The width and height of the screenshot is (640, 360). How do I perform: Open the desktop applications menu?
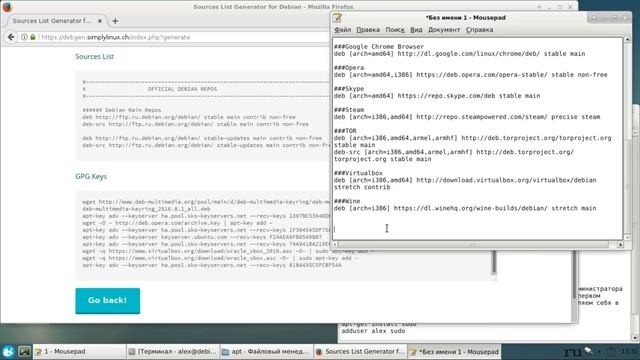tap(8, 351)
